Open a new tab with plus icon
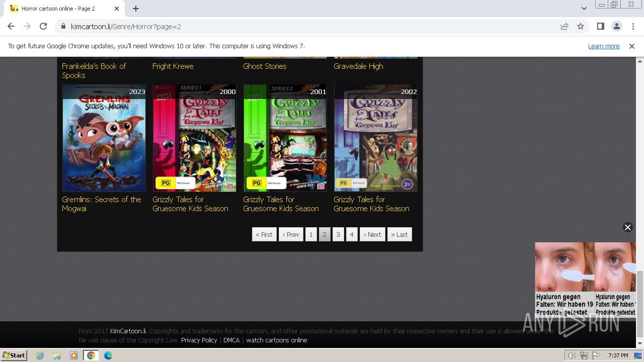Image resolution: width=644 pixels, height=362 pixels. point(136,9)
